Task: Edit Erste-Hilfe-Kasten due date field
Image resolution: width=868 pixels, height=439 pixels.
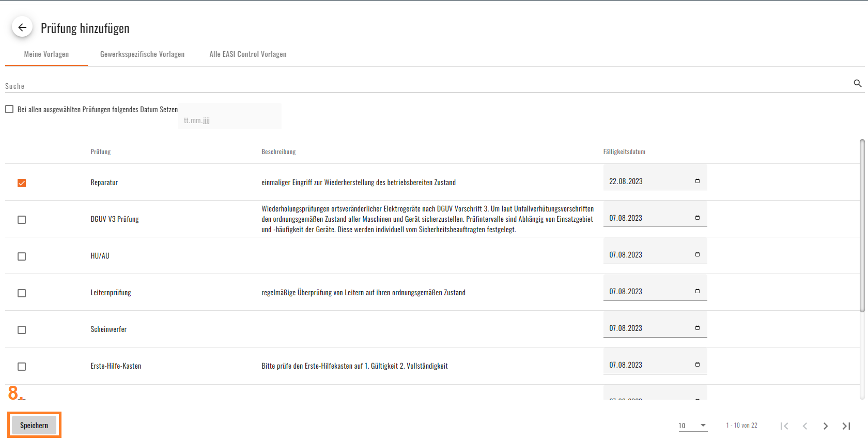Action: [655, 361]
